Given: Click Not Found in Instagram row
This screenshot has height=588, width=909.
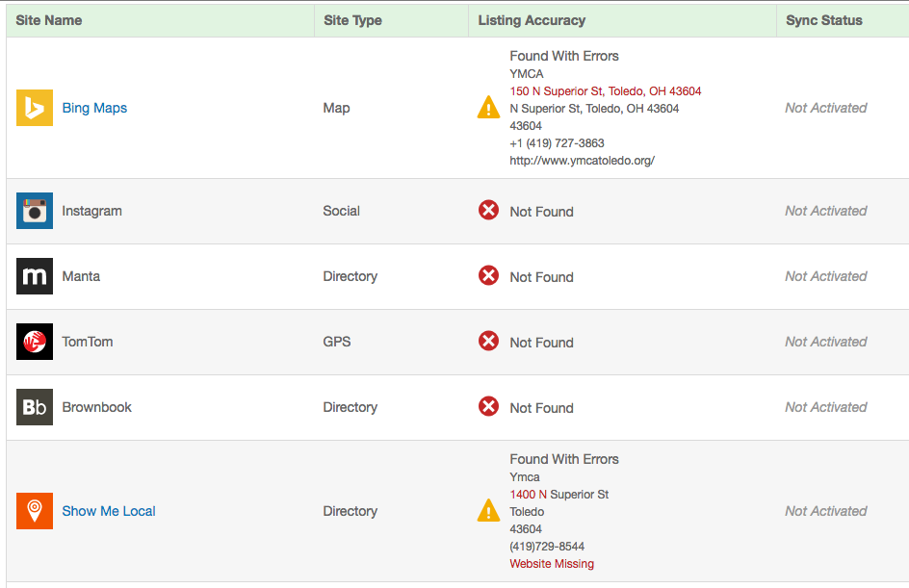Looking at the screenshot, I should pyautogui.click(x=541, y=212).
